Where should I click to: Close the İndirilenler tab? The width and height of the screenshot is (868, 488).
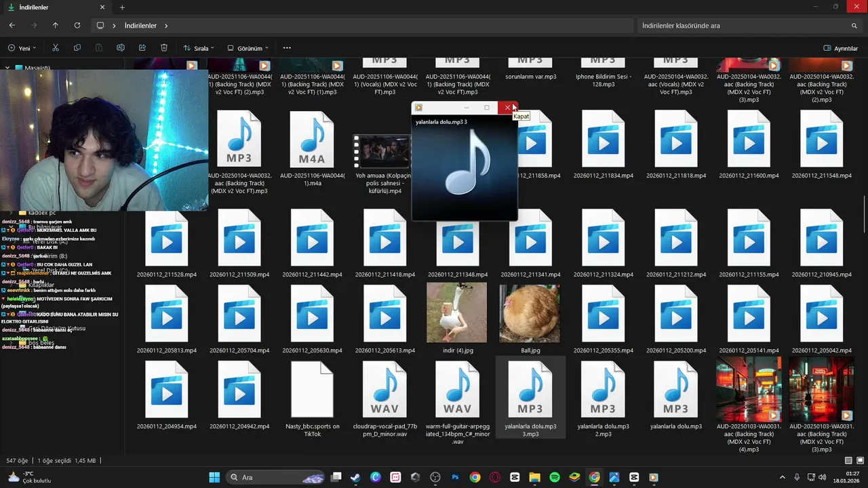click(102, 7)
